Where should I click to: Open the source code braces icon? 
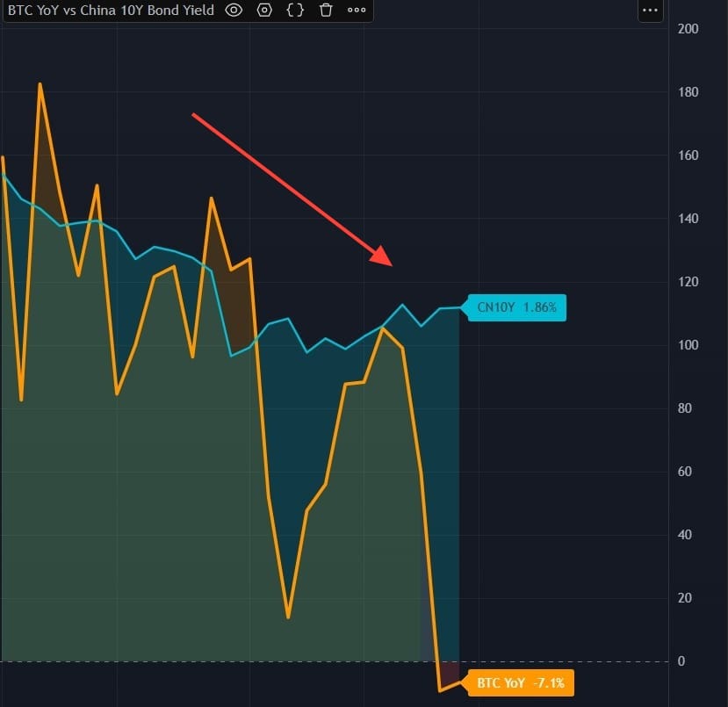click(x=295, y=11)
